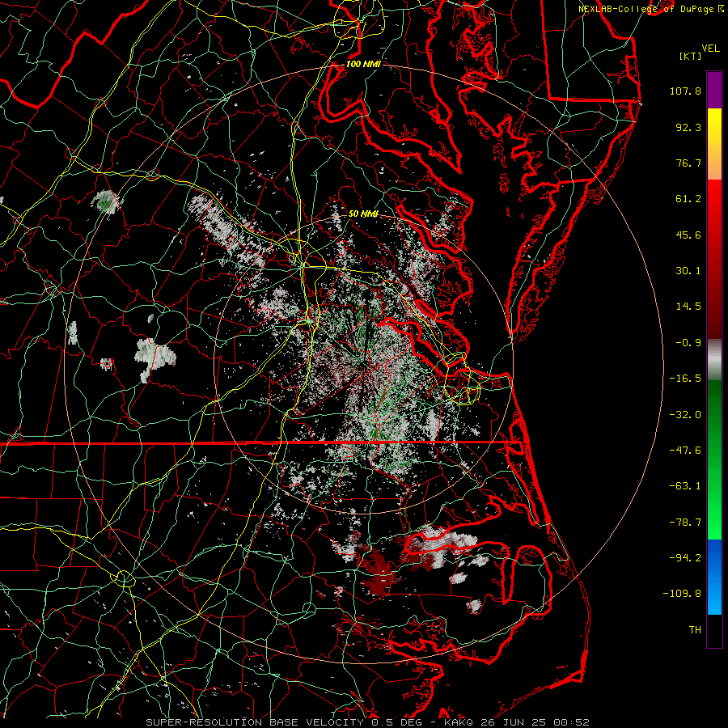Click the 100 NMI range ring label
Image resolution: width=728 pixels, height=728 pixels.
(363, 64)
